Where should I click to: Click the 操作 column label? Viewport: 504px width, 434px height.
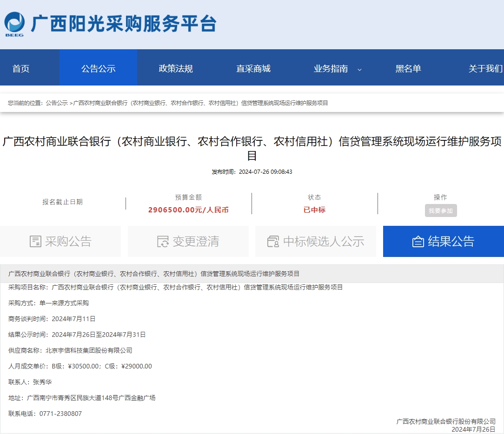click(x=440, y=197)
